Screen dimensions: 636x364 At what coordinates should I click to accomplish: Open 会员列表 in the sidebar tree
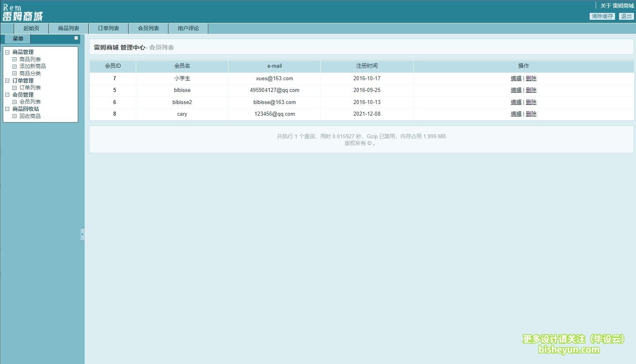click(30, 102)
